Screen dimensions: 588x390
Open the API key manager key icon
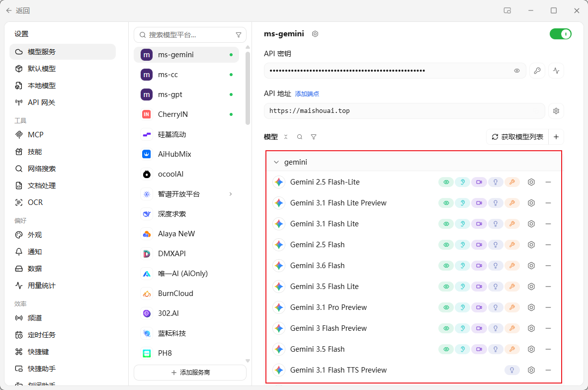point(537,71)
